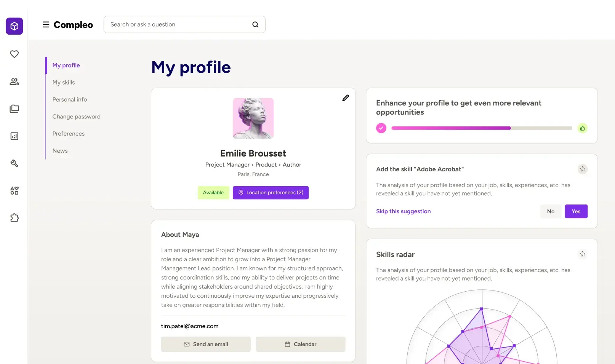
Task: Open the puzzle extensions icon in sidebar
Action: pyautogui.click(x=14, y=218)
